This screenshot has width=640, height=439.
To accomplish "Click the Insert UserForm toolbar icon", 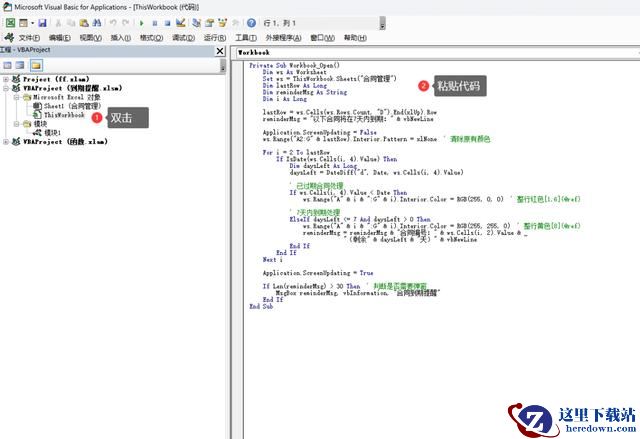I will pyautogui.click(x=23, y=23).
